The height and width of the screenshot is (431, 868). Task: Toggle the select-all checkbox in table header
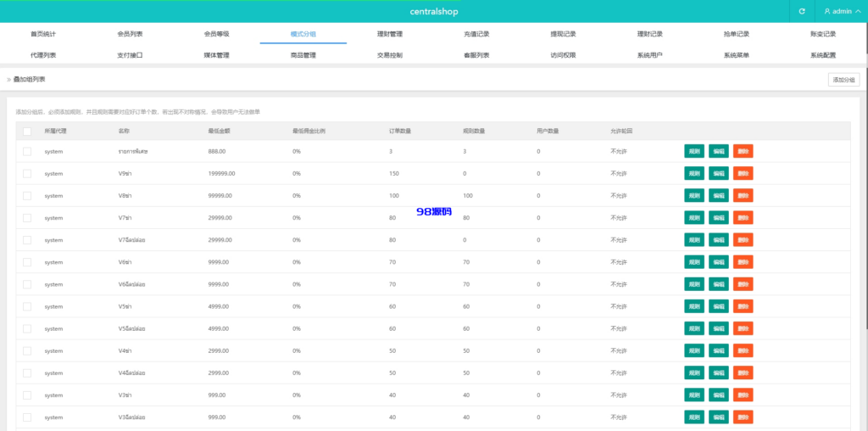(27, 132)
